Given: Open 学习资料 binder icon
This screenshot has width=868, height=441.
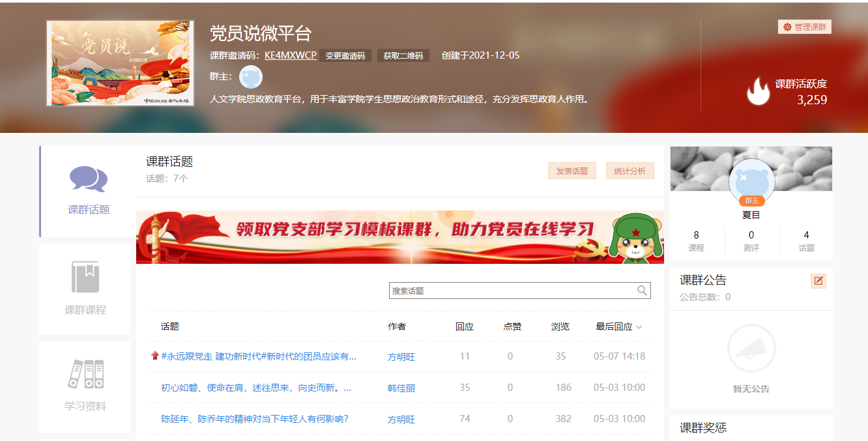Looking at the screenshot, I should coord(85,375).
